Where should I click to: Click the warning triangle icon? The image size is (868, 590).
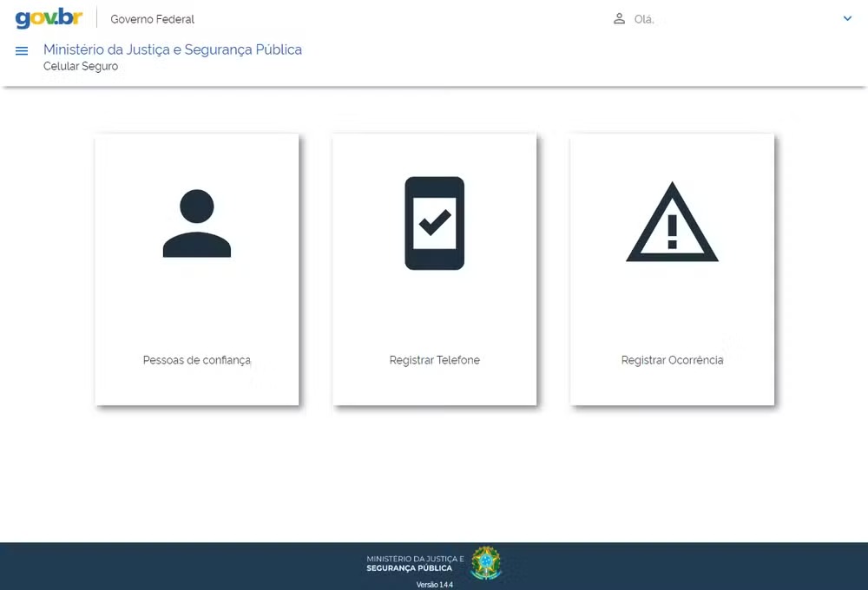pyautogui.click(x=672, y=223)
